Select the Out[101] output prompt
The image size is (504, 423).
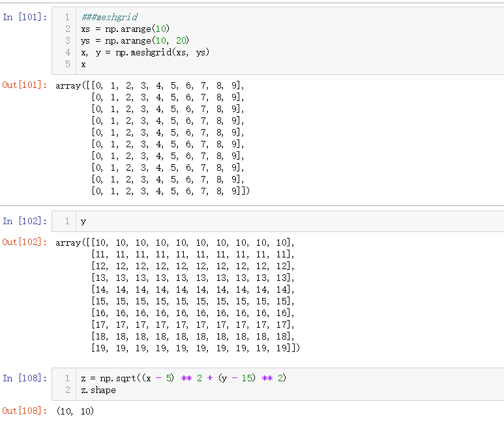(x=25, y=85)
